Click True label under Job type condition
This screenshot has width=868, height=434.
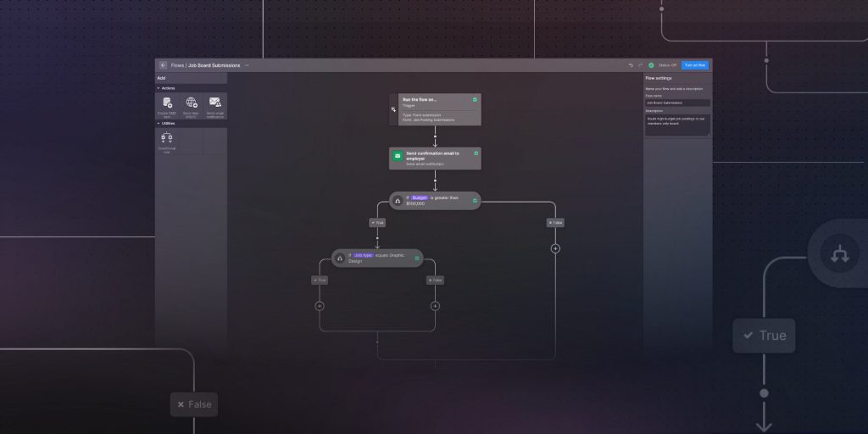point(320,280)
